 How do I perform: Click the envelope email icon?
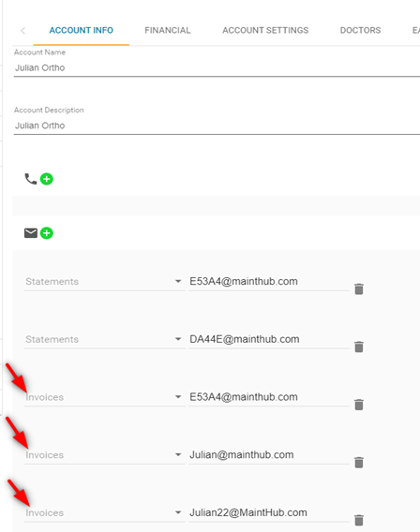(31, 233)
